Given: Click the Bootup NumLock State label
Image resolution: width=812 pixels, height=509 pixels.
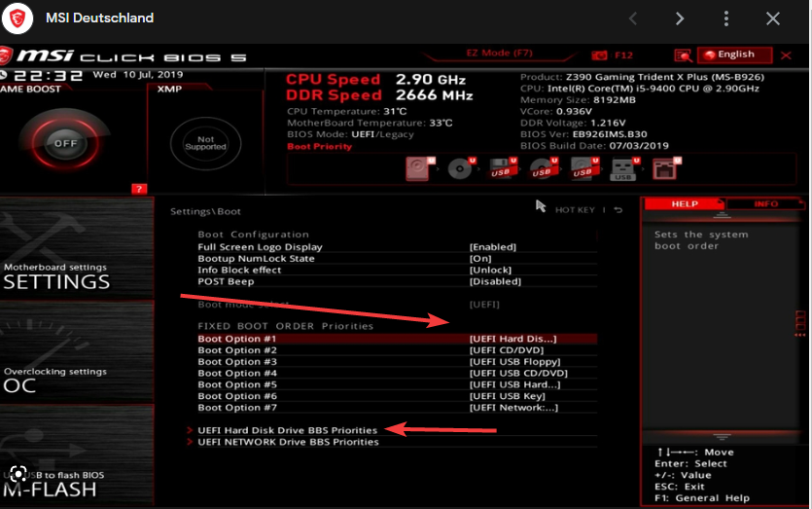Looking at the screenshot, I should coord(256,259).
